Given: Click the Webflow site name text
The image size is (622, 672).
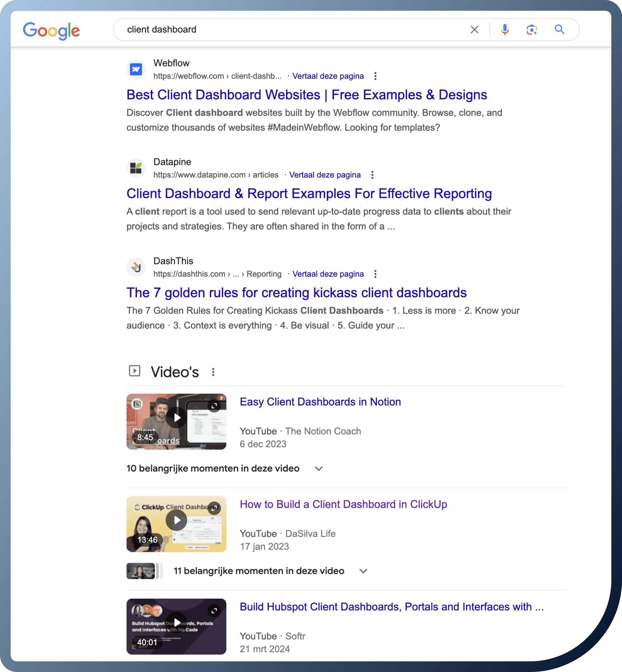Looking at the screenshot, I should (x=171, y=63).
